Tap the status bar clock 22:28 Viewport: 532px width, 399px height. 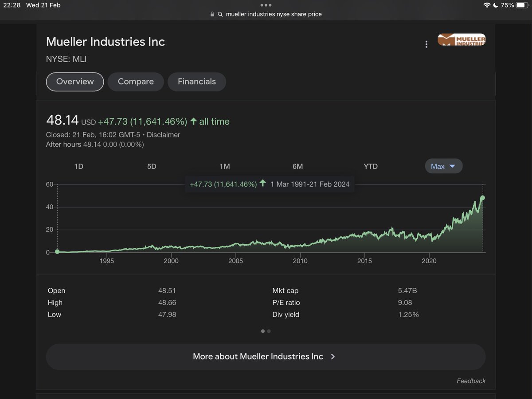(12, 5)
